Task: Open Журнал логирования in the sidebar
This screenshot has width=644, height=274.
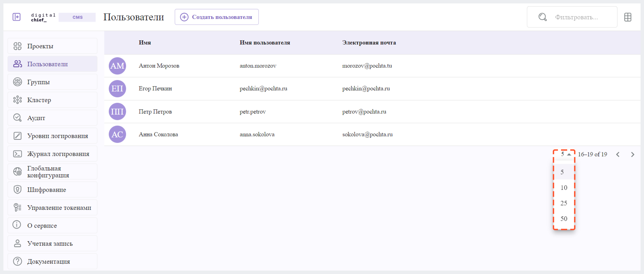Action: [x=52, y=154]
